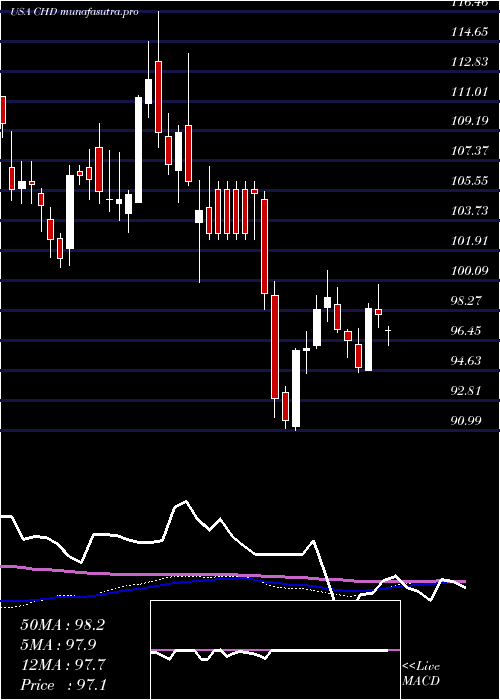The image size is (500, 700).
Task: Click the 5MA : 97.9 indicator text
Action: [x=58, y=645]
